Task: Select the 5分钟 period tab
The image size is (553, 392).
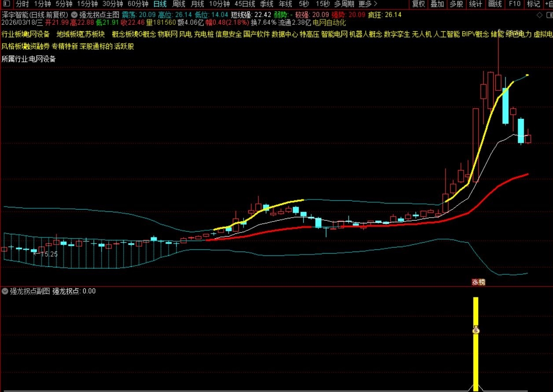Action: 64,4
